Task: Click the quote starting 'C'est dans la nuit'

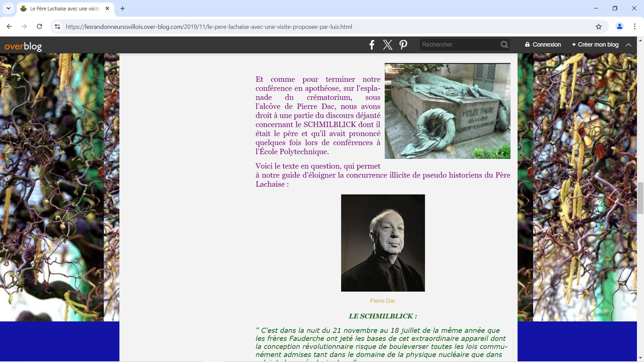Action: pyautogui.click(x=381, y=343)
